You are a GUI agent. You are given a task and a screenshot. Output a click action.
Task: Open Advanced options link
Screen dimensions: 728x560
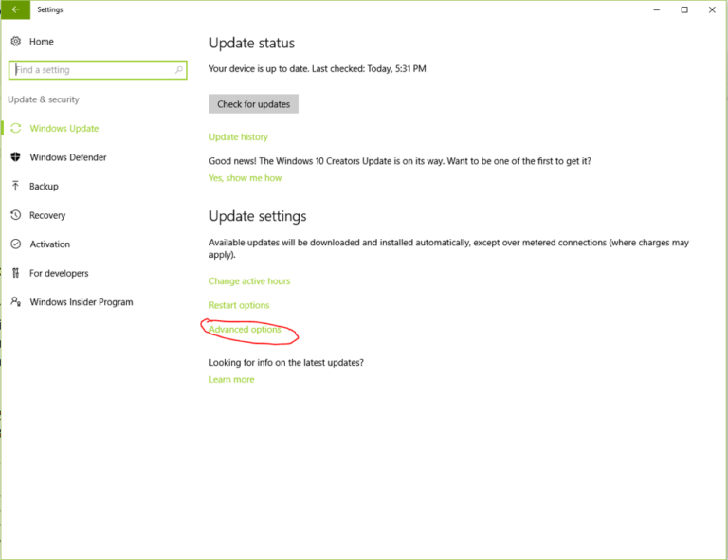pos(245,330)
